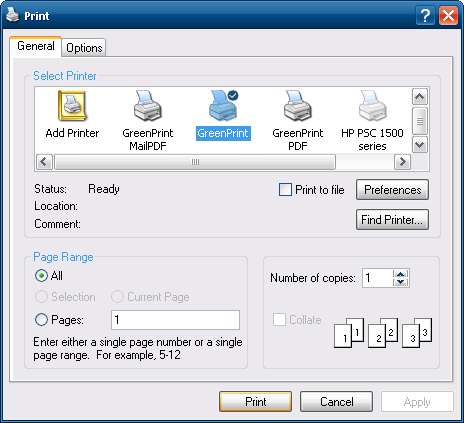
Task: Choose the GreenPrint MailPDF printer icon
Action: (x=148, y=106)
